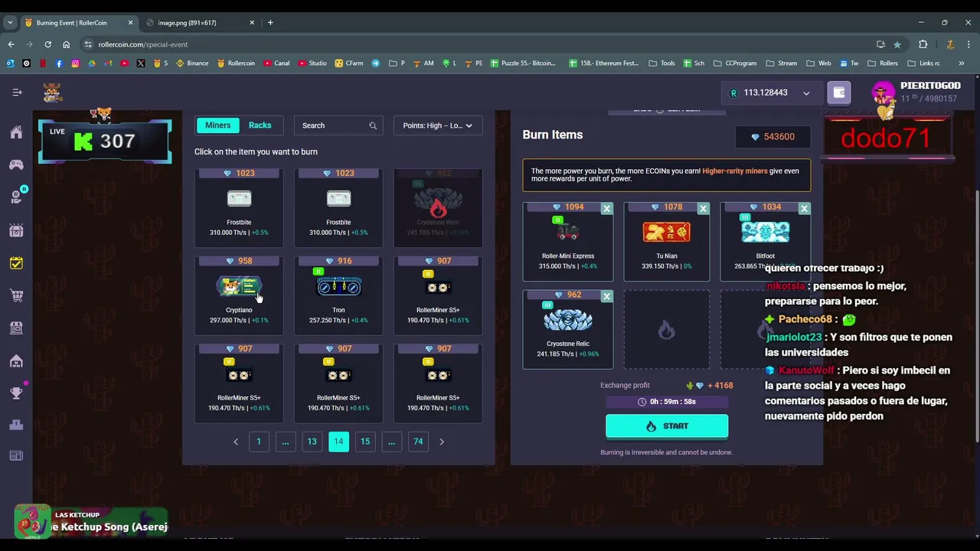Open Chrome three-dot menu
This screenshot has width=980, height=551.
pyautogui.click(x=969, y=44)
